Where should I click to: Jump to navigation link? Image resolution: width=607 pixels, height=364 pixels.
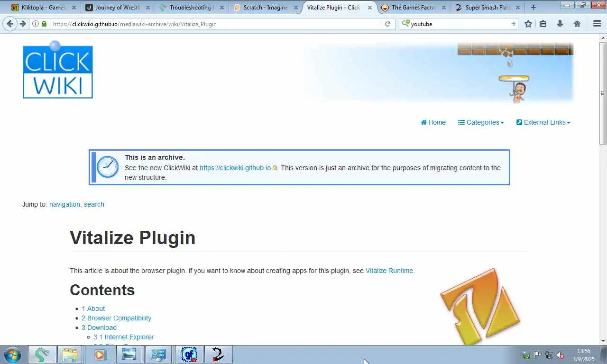(x=64, y=204)
